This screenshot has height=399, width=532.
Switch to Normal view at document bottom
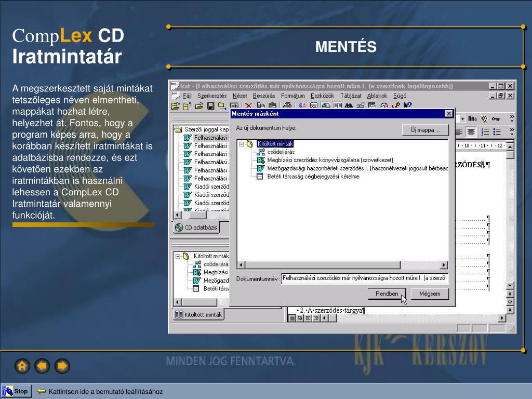[x=292, y=318]
